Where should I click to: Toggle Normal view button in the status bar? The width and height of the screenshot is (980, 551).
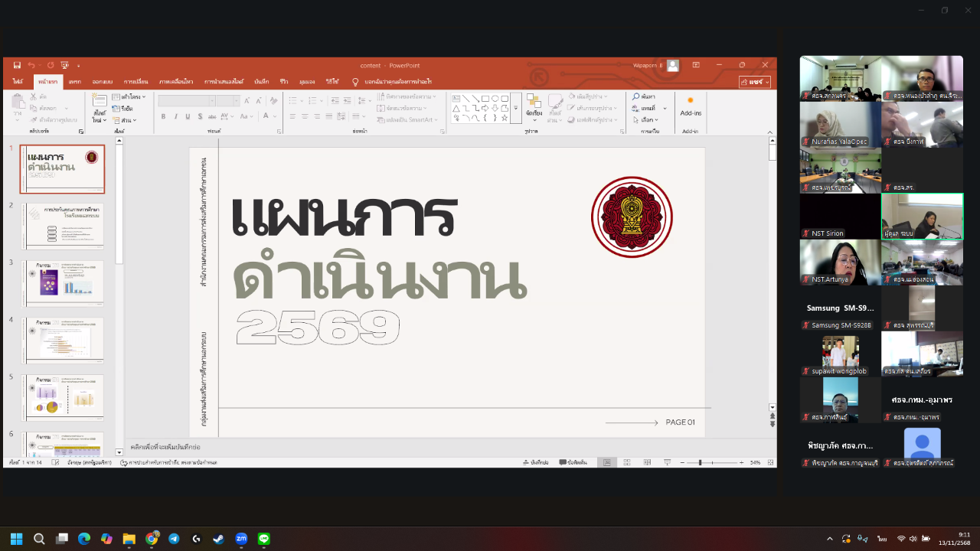(x=606, y=462)
